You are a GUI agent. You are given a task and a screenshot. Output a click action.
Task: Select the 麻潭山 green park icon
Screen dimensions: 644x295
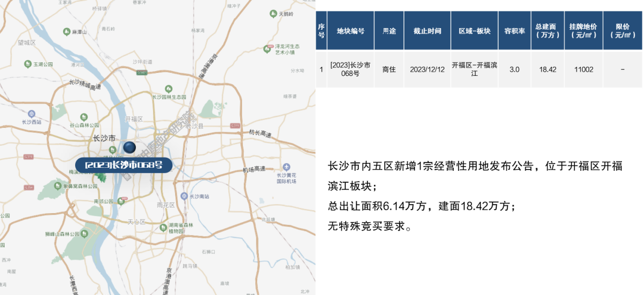point(66,32)
